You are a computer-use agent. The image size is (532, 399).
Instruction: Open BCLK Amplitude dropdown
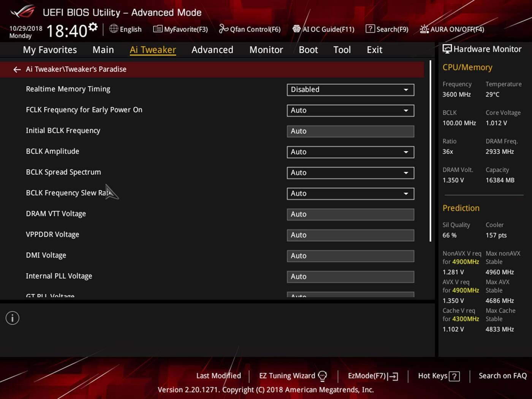(350, 152)
